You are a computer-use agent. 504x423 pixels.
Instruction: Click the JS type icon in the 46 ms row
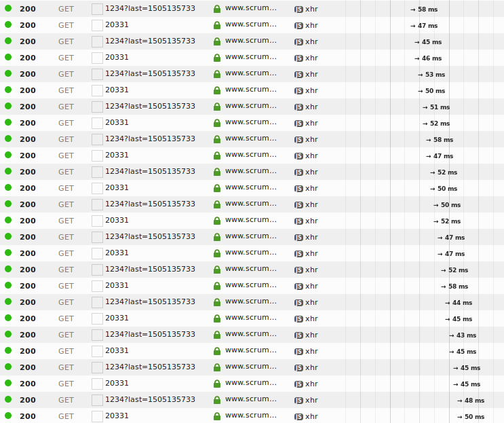coord(298,58)
